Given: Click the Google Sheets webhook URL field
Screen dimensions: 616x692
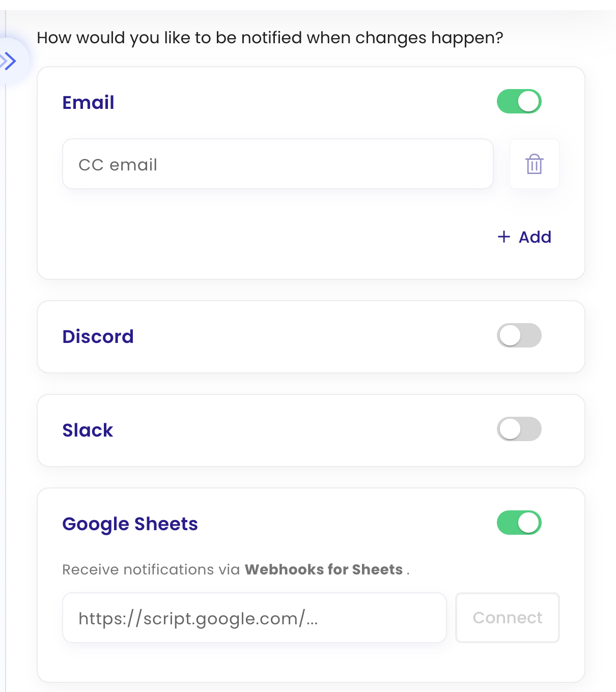Looking at the screenshot, I should (x=254, y=618).
